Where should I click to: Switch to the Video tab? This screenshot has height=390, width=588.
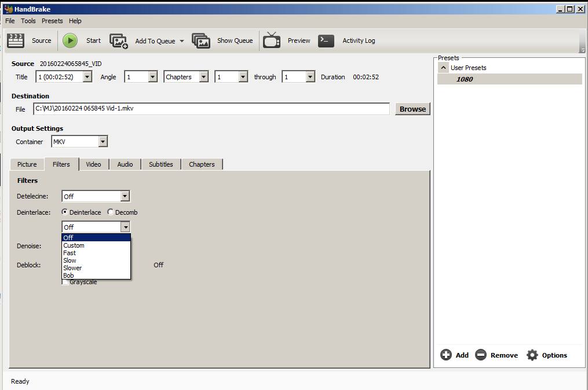(x=93, y=164)
